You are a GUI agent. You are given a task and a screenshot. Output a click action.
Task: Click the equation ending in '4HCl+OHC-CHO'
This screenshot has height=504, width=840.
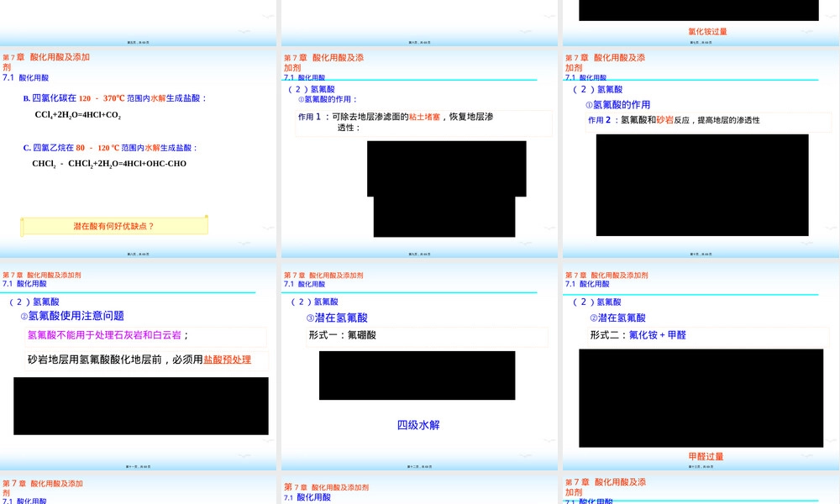point(109,164)
